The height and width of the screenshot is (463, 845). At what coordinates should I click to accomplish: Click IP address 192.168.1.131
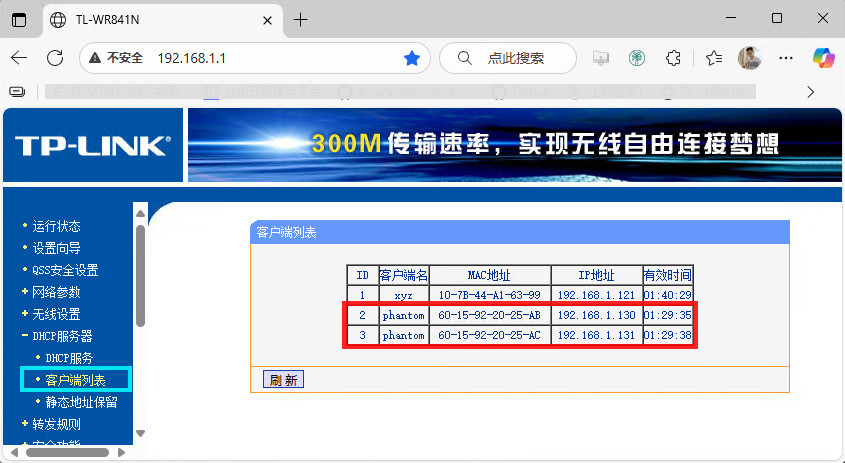pyautogui.click(x=596, y=335)
